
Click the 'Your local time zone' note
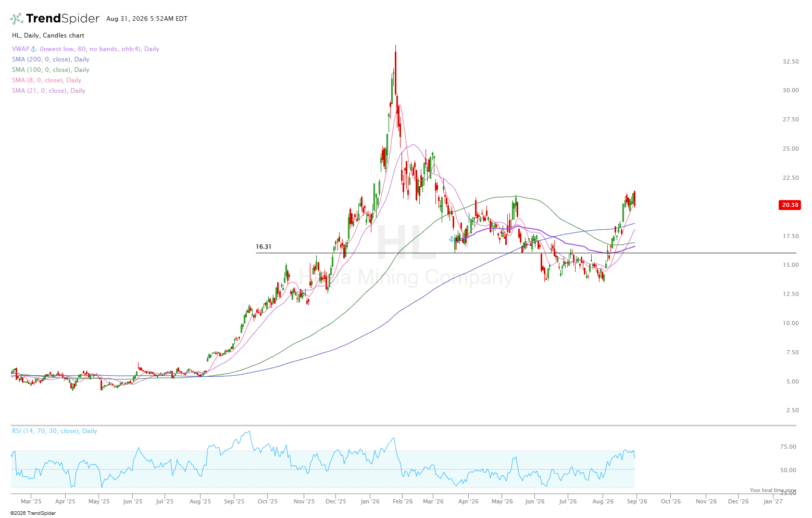coord(773,490)
